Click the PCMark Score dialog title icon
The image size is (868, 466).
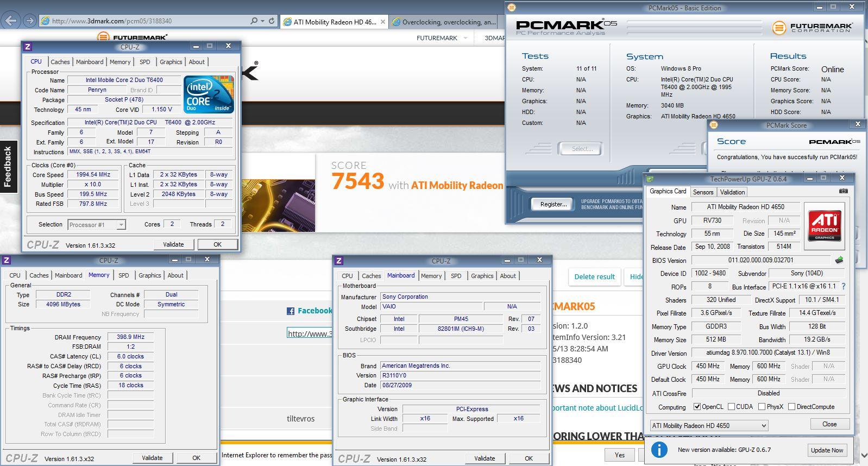(714, 125)
